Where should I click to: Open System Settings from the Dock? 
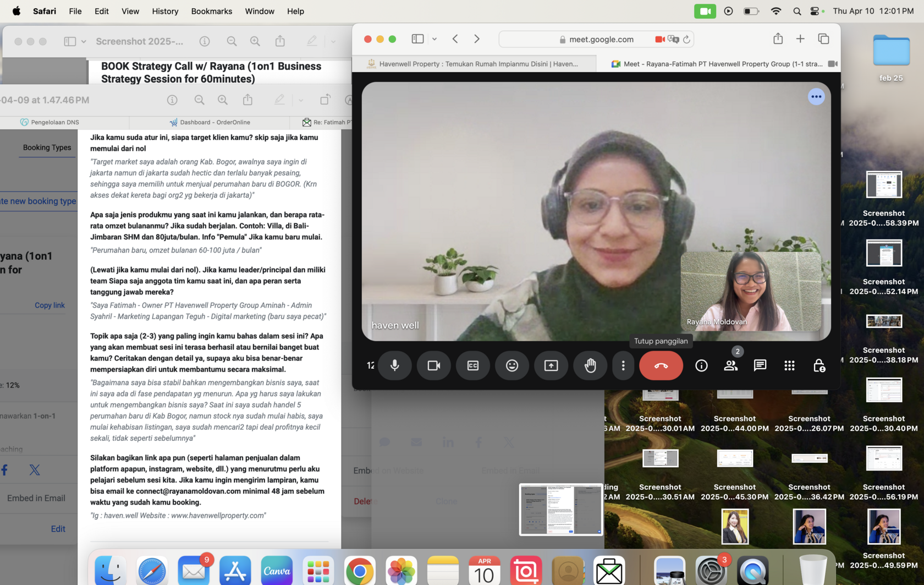[x=711, y=571]
